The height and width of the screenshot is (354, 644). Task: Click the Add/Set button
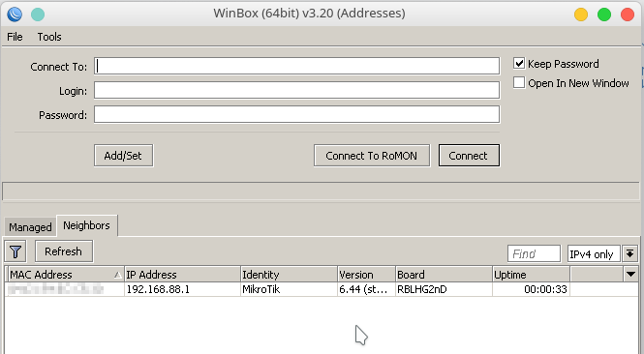(x=123, y=156)
